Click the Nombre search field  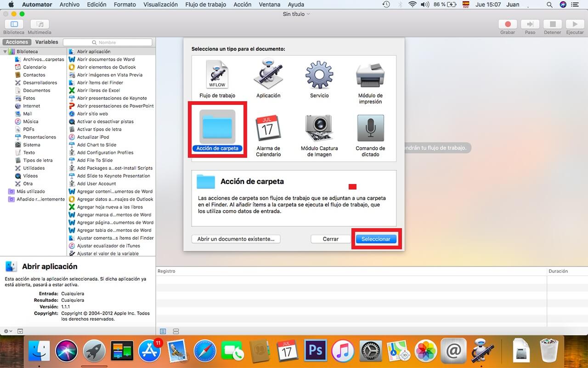(107, 42)
